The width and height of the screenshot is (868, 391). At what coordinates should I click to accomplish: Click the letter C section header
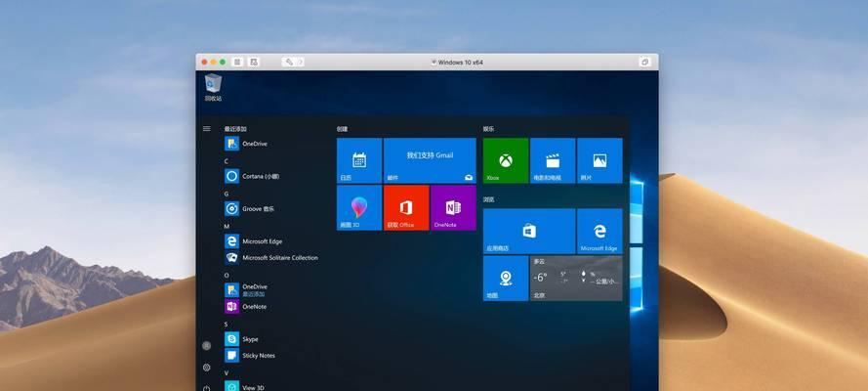226,161
